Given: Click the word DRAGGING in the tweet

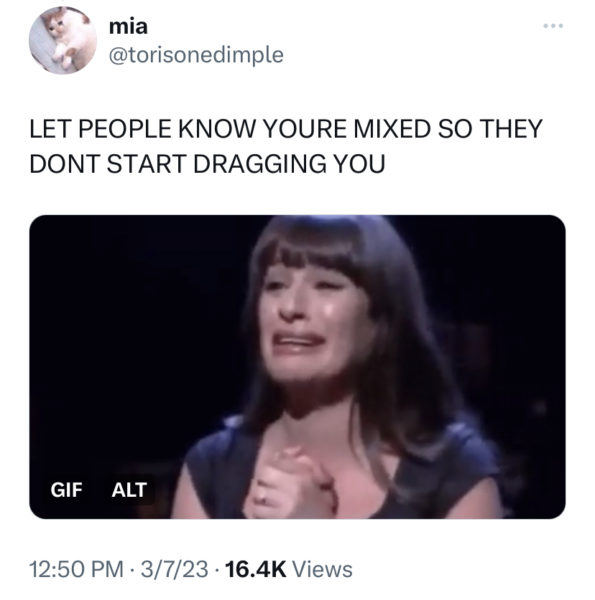Looking at the screenshot, I should 260,164.
